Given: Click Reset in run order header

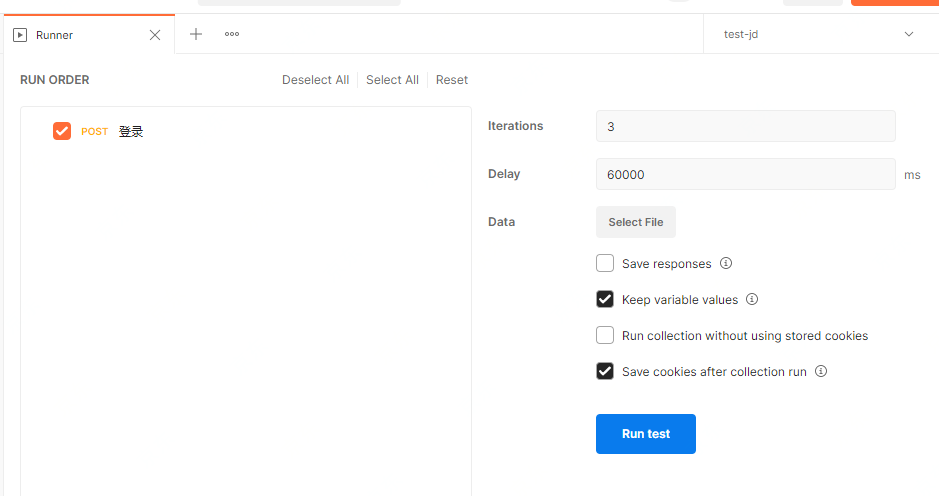Looking at the screenshot, I should click(x=452, y=80).
